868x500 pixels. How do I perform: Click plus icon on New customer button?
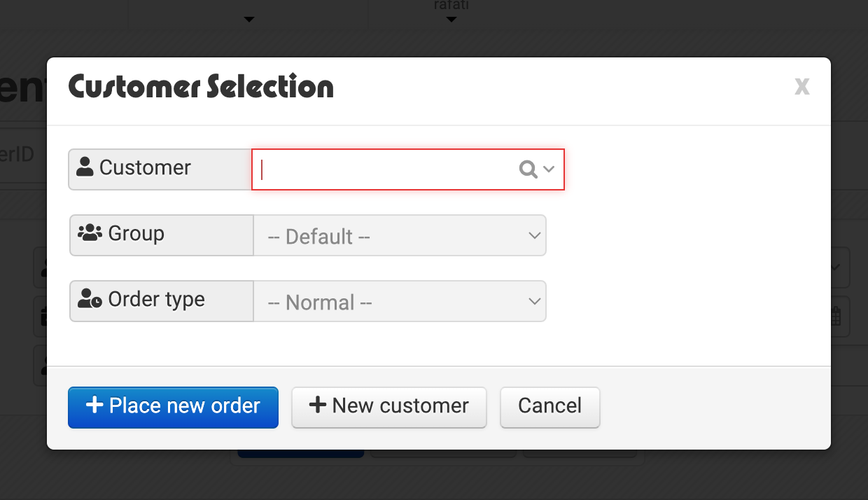click(318, 405)
